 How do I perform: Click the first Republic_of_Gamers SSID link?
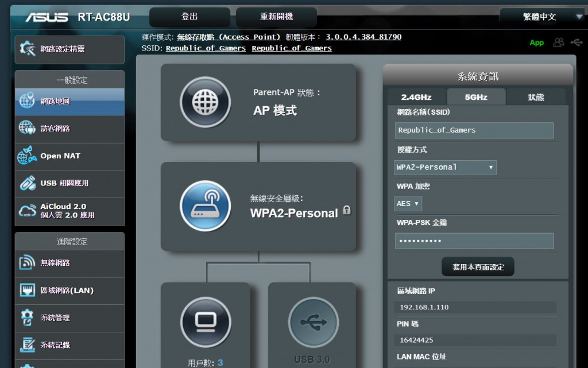pos(206,48)
